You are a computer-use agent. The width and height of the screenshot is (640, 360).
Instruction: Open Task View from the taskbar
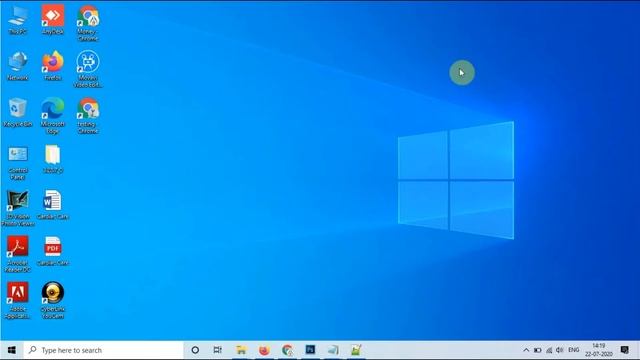218,350
